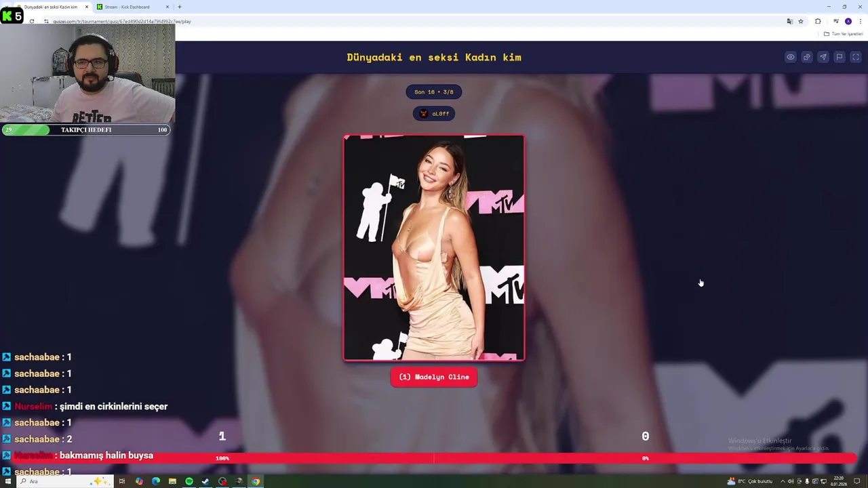The image size is (868, 488).
Task: Click the right vote count 0
Action: coord(646,436)
